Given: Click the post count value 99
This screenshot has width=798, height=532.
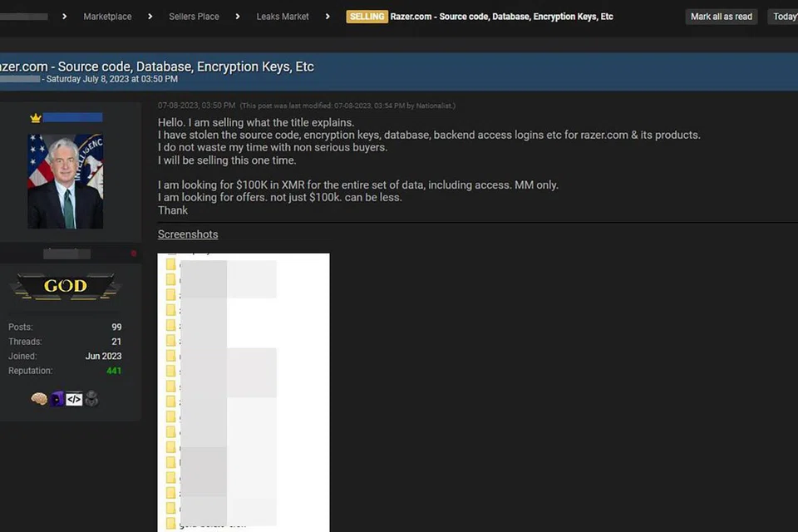Looking at the screenshot, I should pyautogui.click(x=116, y=328).
